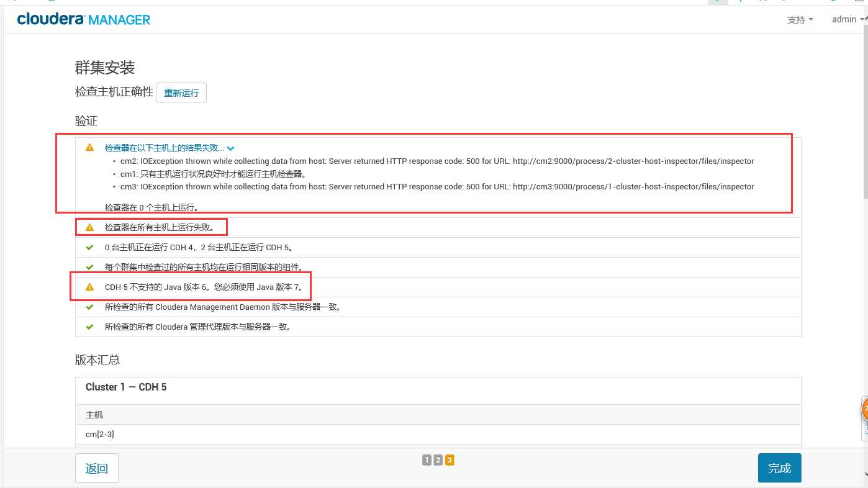Click the orange floating widget at right edge
The image size is (868, 488).
click(864, 410)
